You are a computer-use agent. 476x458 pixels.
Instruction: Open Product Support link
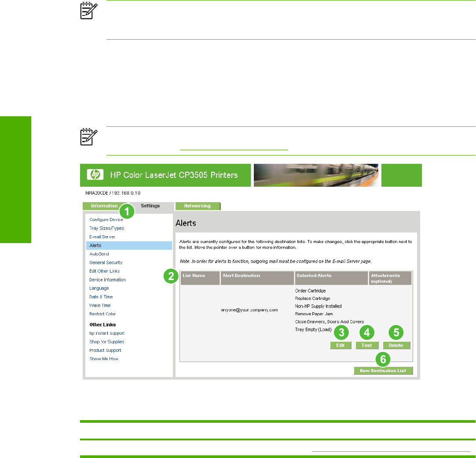click(x=105, y=351)
